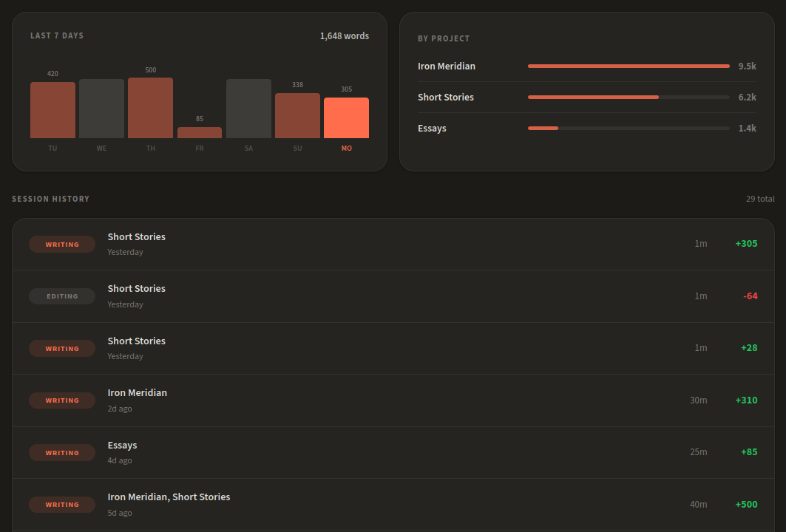The image size is (786, 532).
Task: Click Essays project name in By Project
Action: pyautogui.click(x=432, y=129)
